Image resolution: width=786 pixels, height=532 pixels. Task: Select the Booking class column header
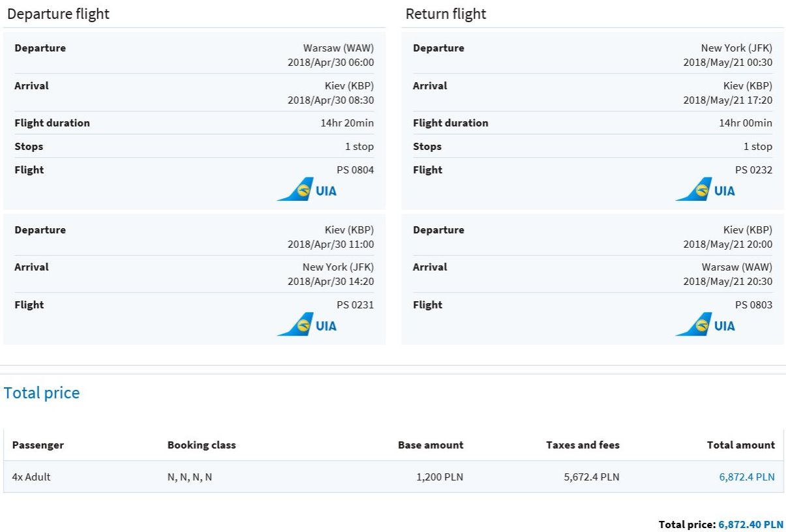[202, 445]
